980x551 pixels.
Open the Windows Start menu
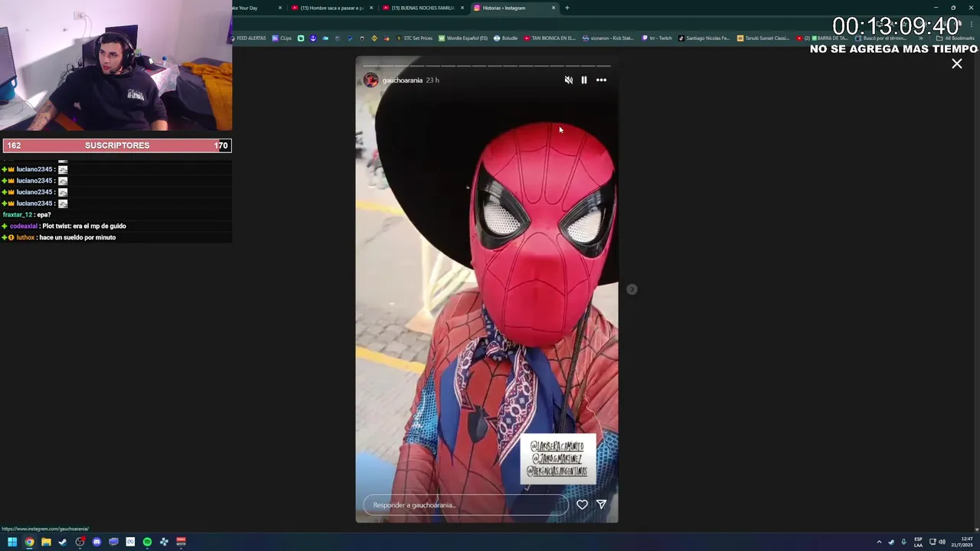pyautogui.click(x=12, y=542)
